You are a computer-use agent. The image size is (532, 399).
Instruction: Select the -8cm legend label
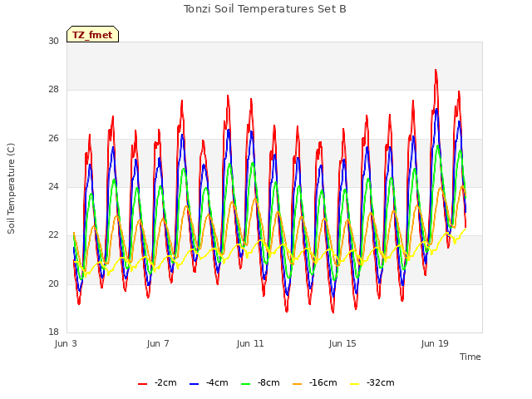(x=268, y=383)
